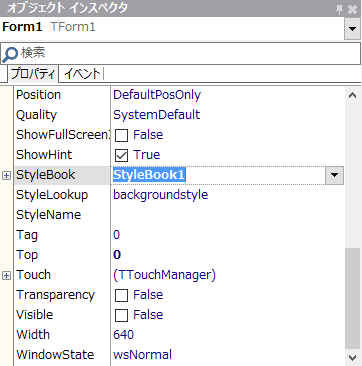
Task: Click the bold Top value 0
Action: click(117, 255)
